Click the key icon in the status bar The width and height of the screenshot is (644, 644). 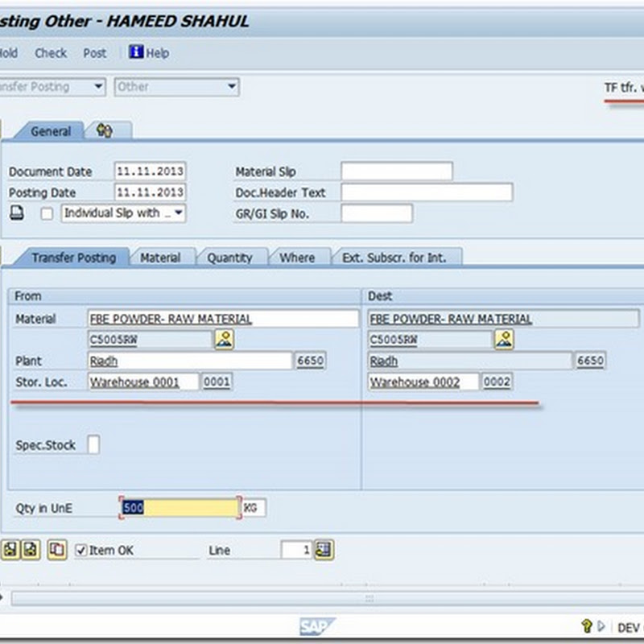click(587, 626)
